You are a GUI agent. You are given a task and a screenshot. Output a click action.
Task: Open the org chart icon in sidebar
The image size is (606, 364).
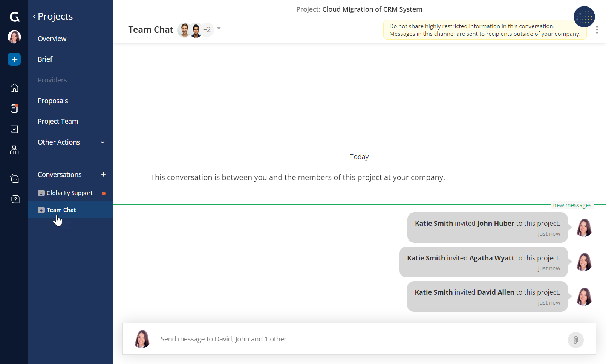[x=14, y=149]
